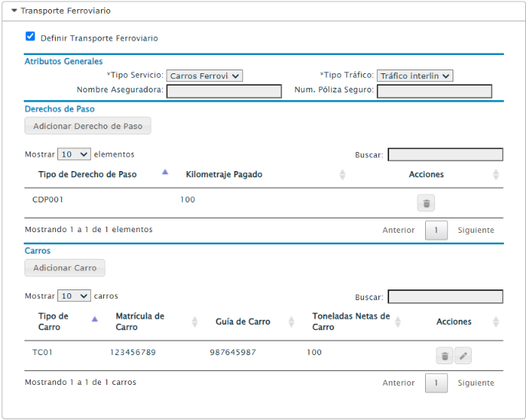
Task: Click Adicionar Carro button
Action: click(x=65, y=268)
